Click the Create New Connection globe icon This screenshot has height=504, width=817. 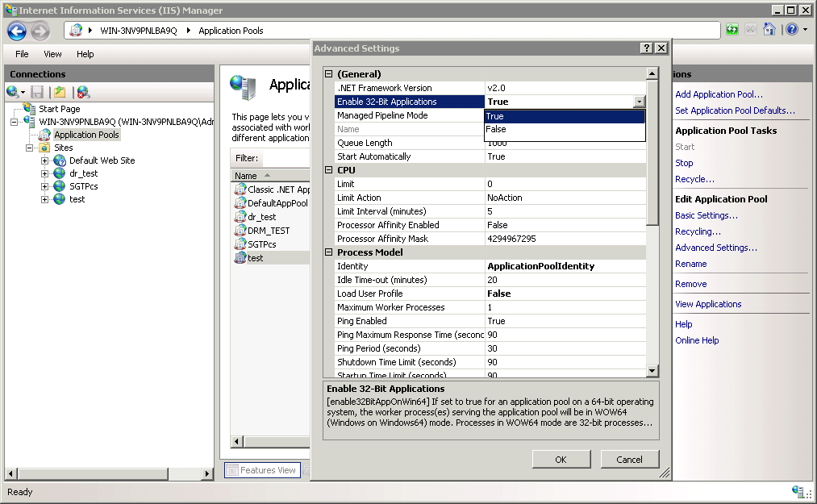click(14, 92)
